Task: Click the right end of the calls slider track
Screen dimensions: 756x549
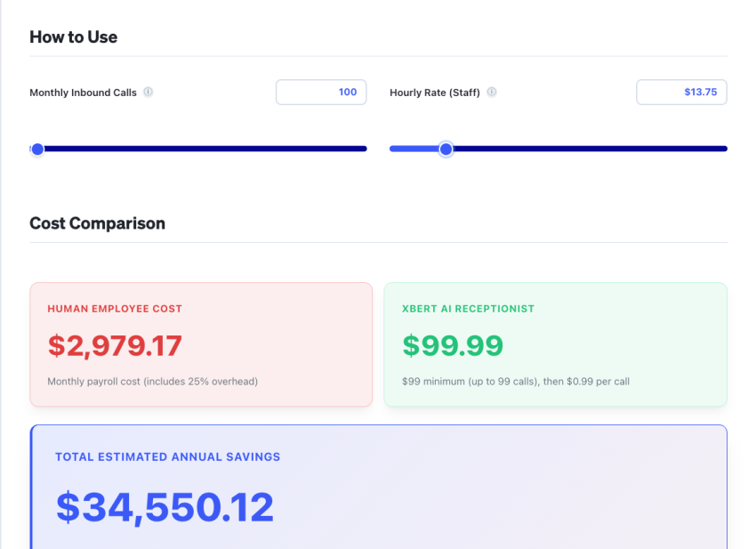Action: pyautogui.click(x=365, y=149)
